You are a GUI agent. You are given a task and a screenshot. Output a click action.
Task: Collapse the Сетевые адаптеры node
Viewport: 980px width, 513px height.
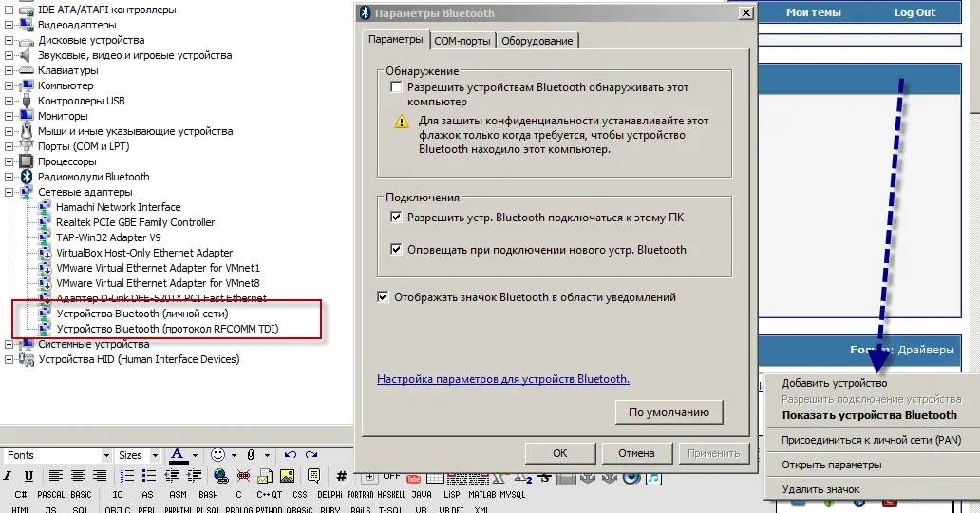click(9, 192)
